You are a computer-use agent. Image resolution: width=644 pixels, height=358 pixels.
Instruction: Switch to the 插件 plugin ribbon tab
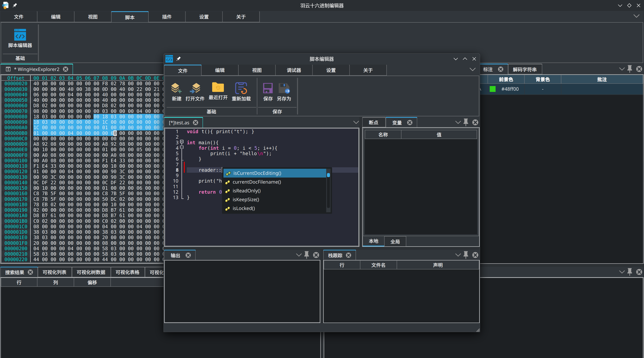[167, 17]
